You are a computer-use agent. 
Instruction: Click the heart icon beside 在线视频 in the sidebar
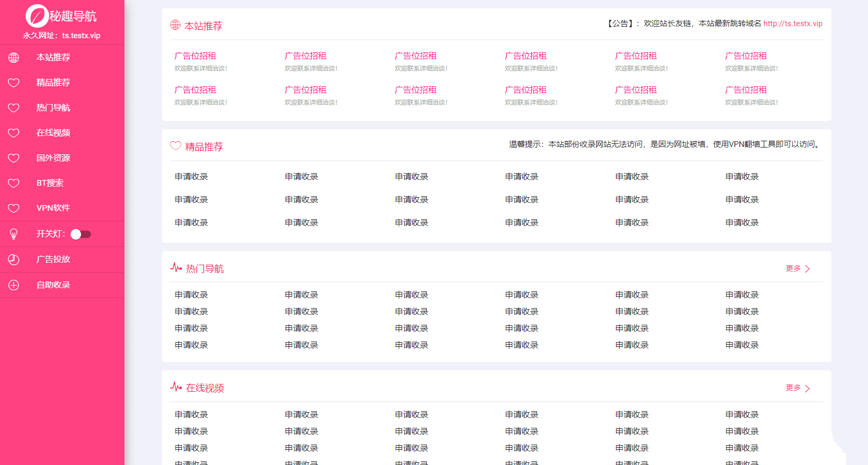pyautogui.click(x=14, y=133)
